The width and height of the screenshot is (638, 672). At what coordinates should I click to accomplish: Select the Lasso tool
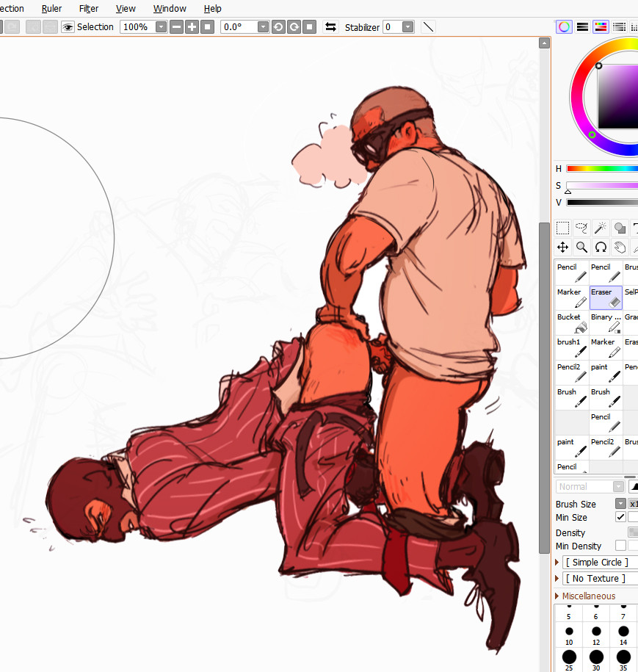[x=581, y=228]
